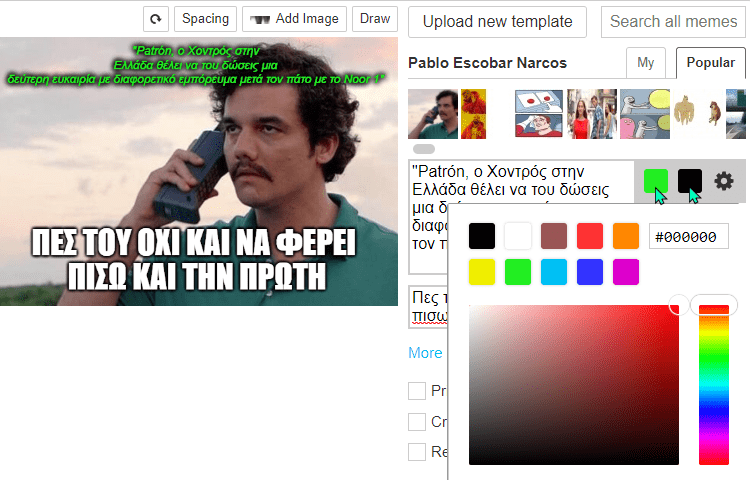Pick the black preset color
This screenshot has height=480, width=750.
click(482, 236)
